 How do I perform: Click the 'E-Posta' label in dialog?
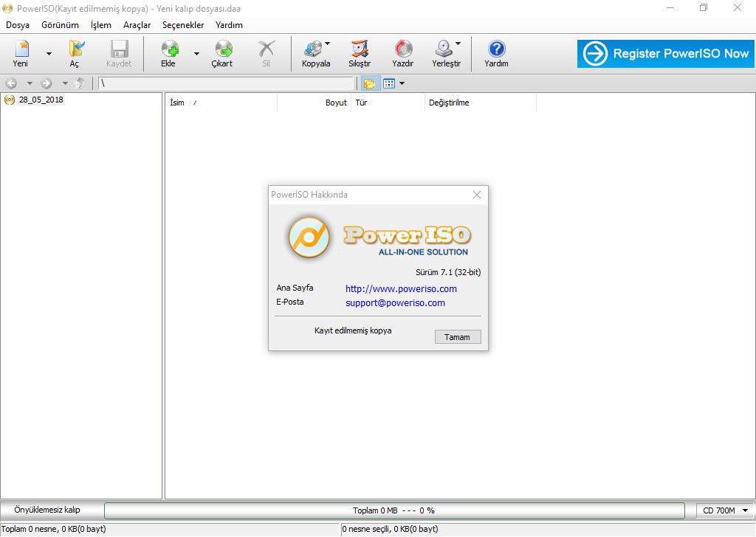pyautogui.click(x=289, y=302)
